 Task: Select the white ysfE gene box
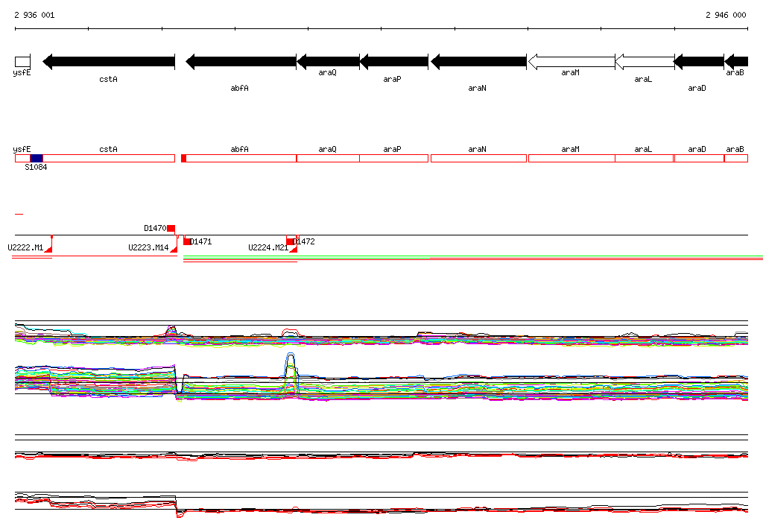coord(22,62)
